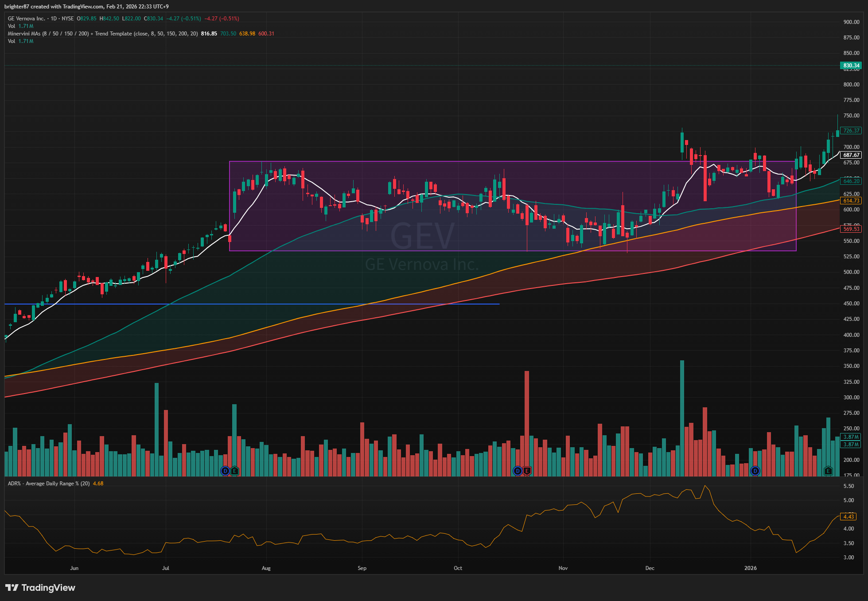The width and height of the screenshot is (868, 601).
Task: Open the Minervini MAs indicator legend
Action: click(x=66, y=34)
